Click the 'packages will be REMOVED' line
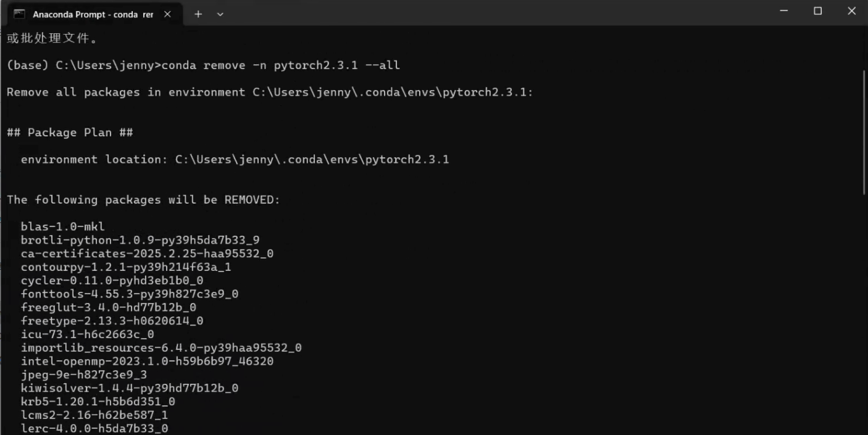Screen dimensions: 868x435 pos(143,200)
